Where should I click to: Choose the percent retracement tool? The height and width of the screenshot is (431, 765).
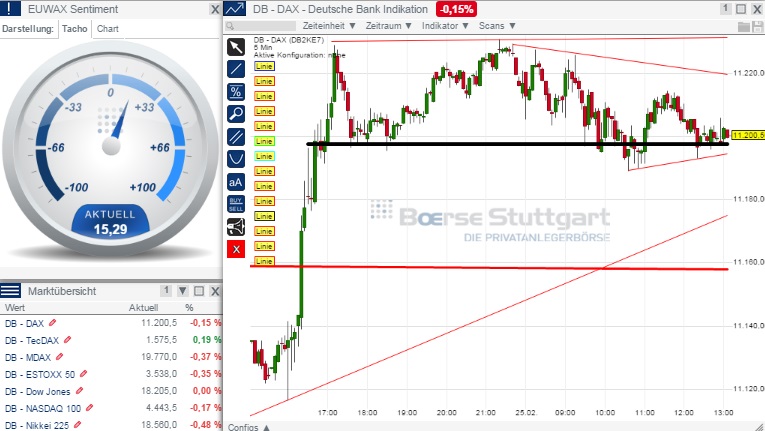(x=236, y=92)
